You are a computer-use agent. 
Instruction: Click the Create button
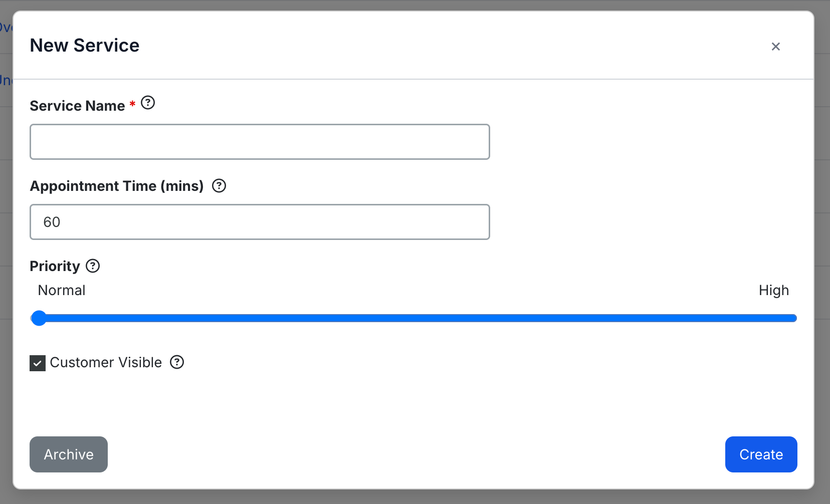coord(761,454)
